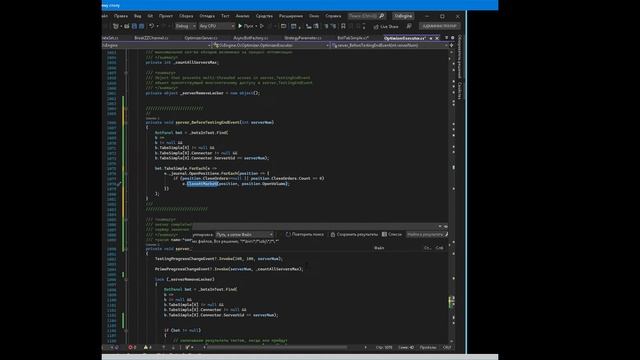Close the OptimizerExecutor.cs tab
This screenshot has width=640, height=360.
[x=437, y=38]
